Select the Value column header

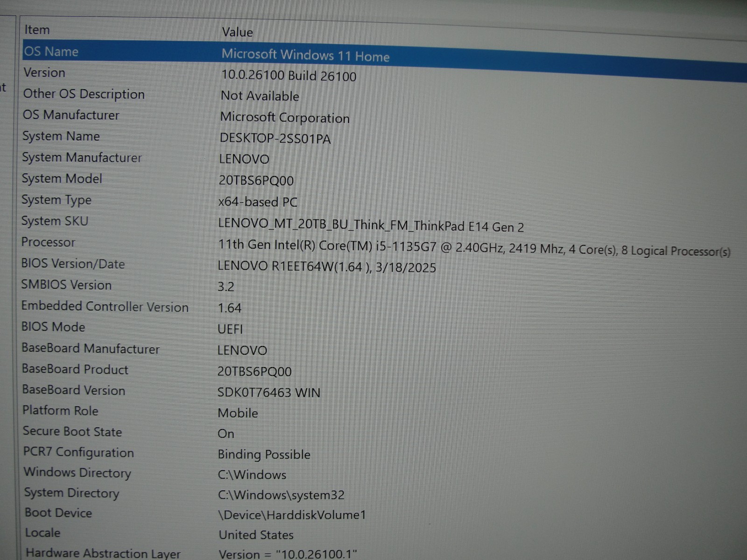tap(237, 32)
